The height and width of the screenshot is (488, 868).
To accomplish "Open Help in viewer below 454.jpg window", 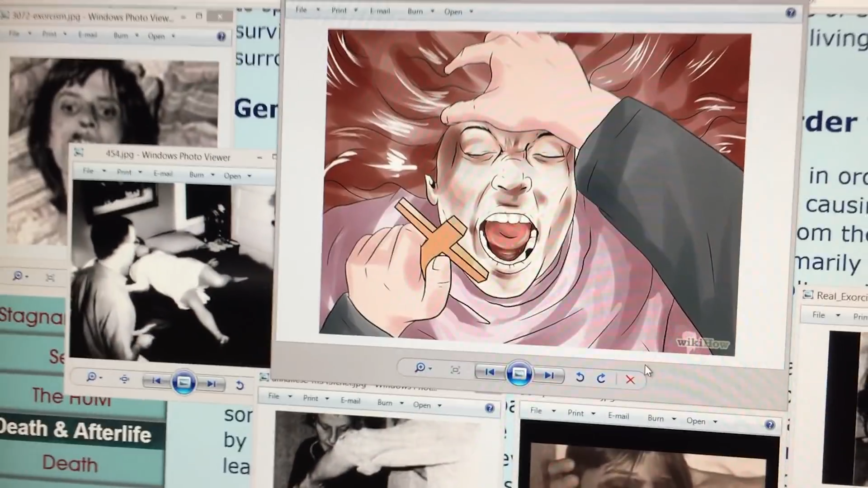I will (490, 408).
